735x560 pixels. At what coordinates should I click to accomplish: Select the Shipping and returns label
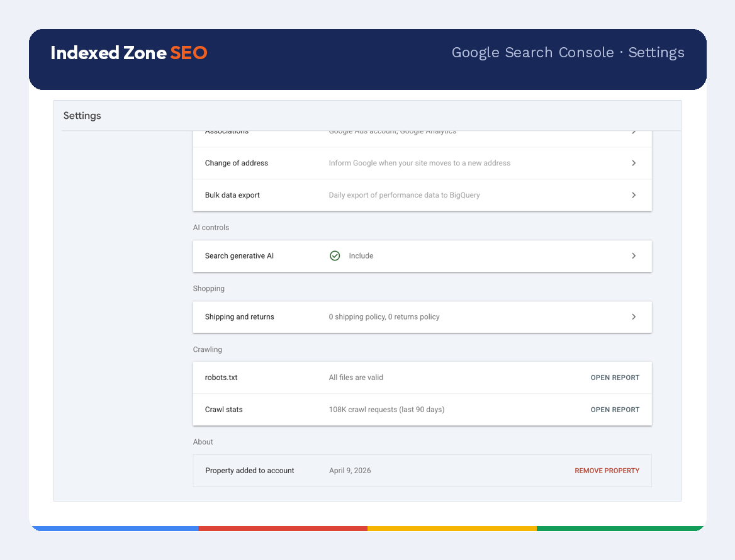(239, 316)
